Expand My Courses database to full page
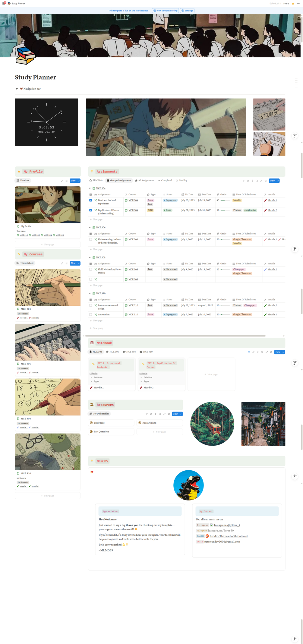 62,263
